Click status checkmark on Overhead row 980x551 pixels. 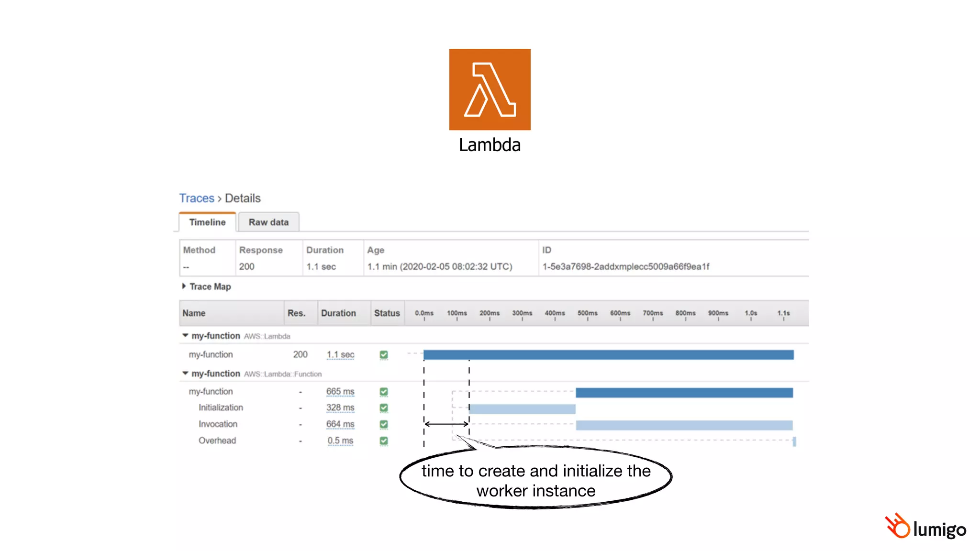(x=384, y=441)
